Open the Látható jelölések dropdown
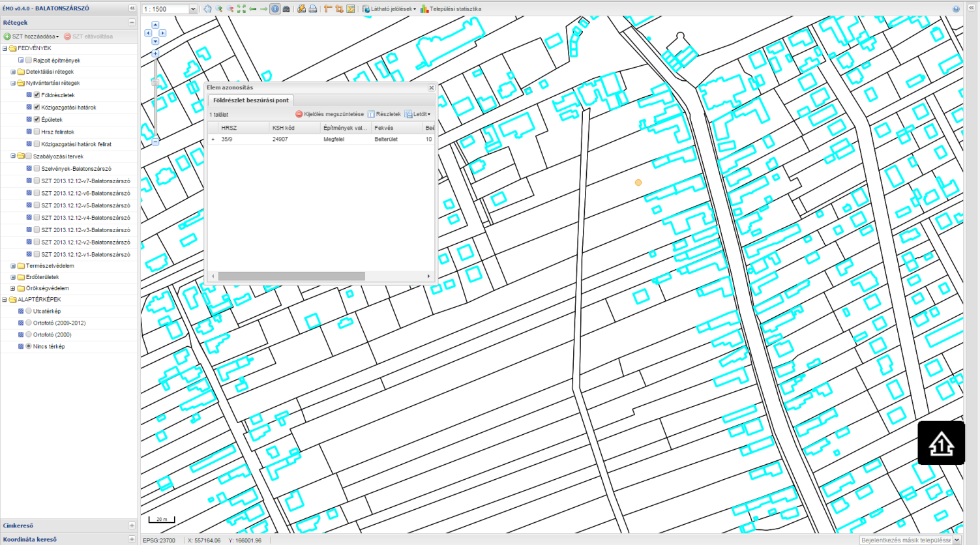Viewport: 980px width, 545px height. [x=389, y=9]
